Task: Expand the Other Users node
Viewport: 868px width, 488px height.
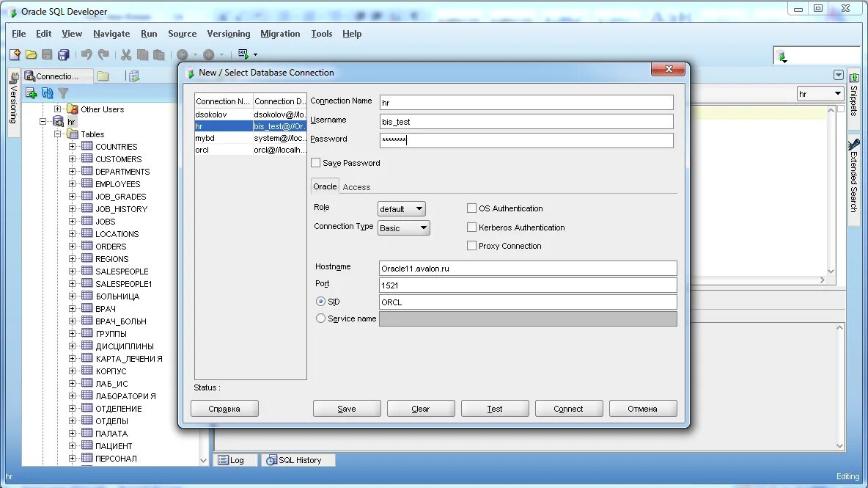Action: pyautogui.click(x=57, y=109)
